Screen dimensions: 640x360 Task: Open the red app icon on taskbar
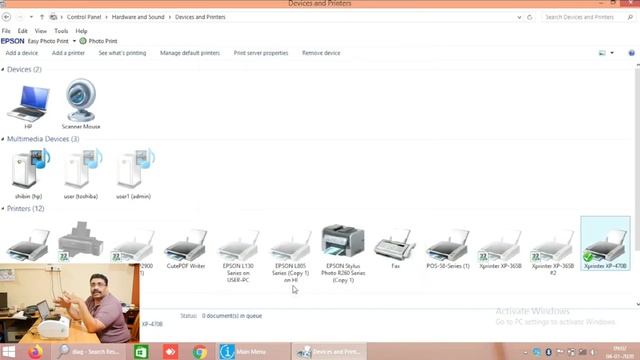[x=170, y=351]
